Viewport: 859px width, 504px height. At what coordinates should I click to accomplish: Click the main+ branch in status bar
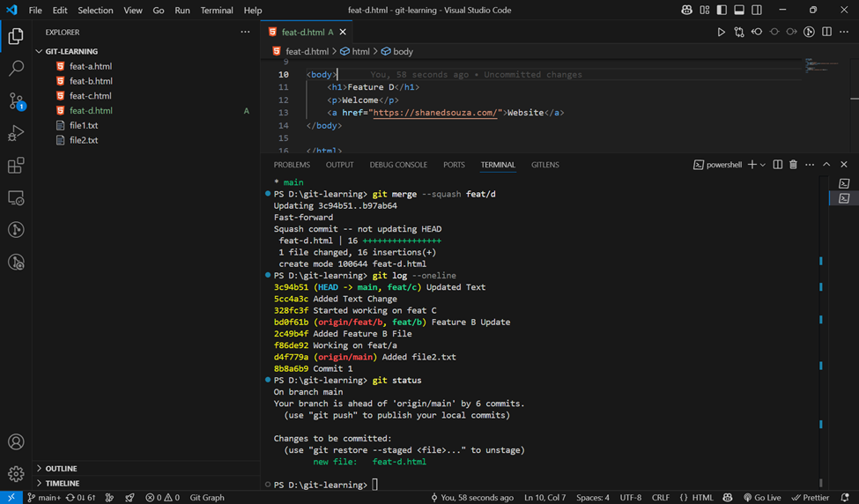[44, 498]
